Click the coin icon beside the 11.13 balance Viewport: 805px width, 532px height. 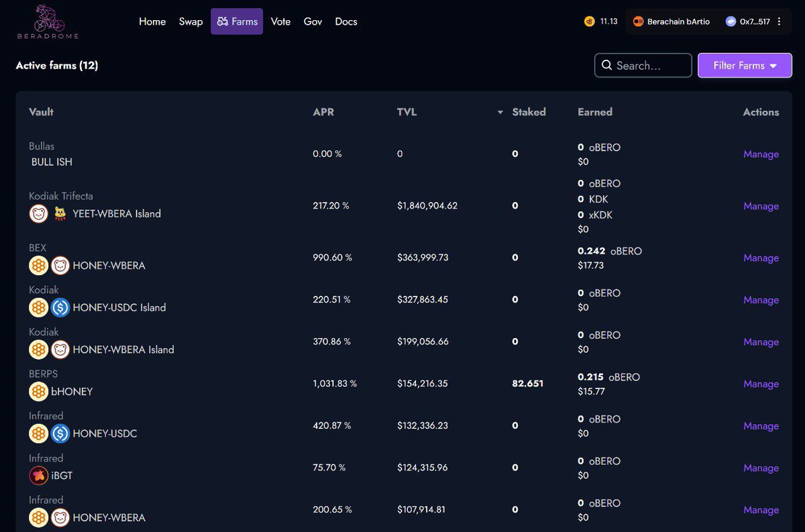point(589,21)
